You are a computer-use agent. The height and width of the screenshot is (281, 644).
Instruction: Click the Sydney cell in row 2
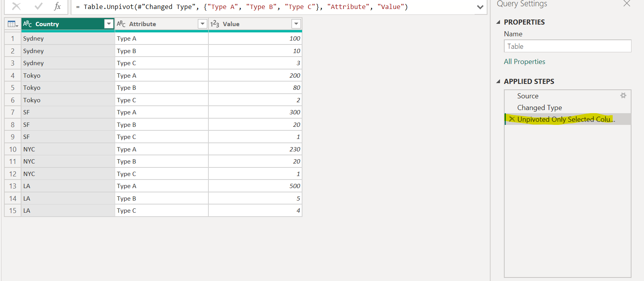click(x=68, y=51)
